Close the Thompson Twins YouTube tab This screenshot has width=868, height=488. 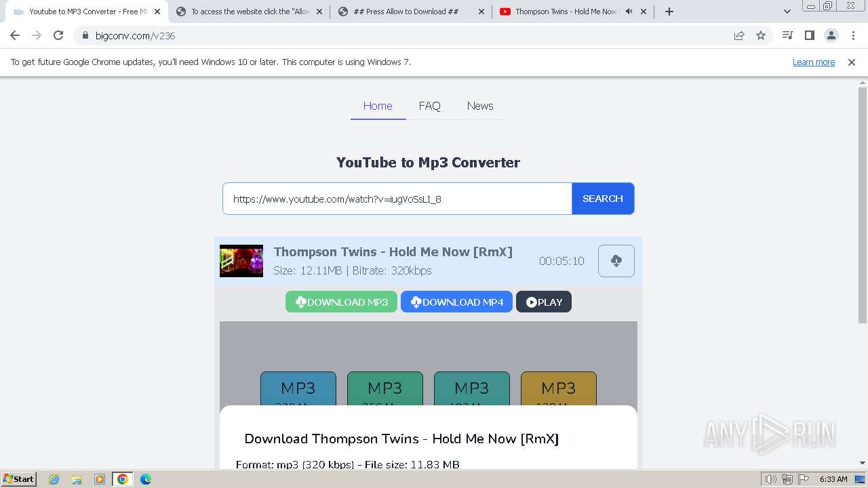644,12
